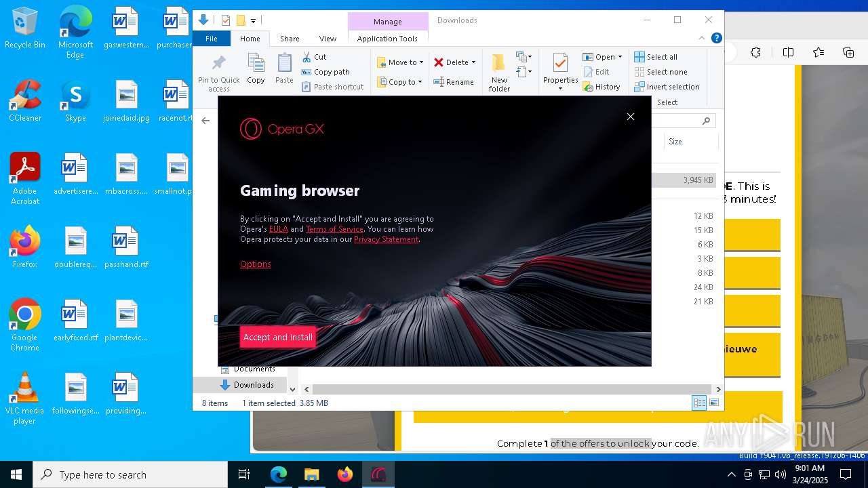This screenshot has height=488, width=868.
Task: Click Invert selection in ribbon
Action: tap(667, 87)
